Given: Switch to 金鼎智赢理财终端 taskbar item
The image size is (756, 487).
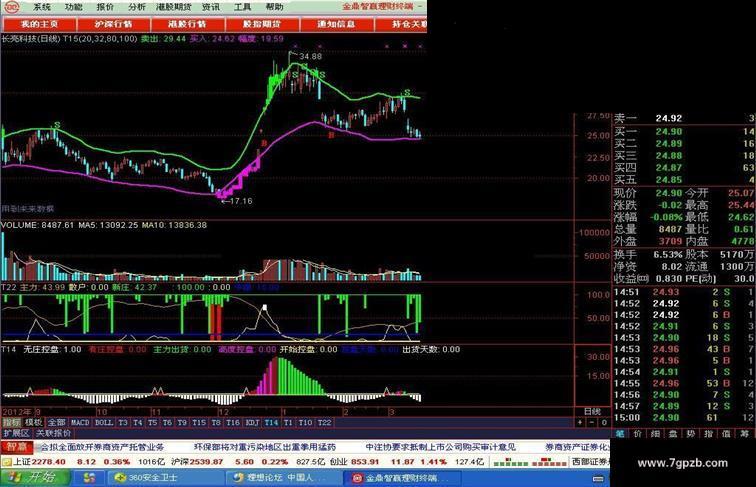Looking at the screenshot, I should click(x=403, y=478).
